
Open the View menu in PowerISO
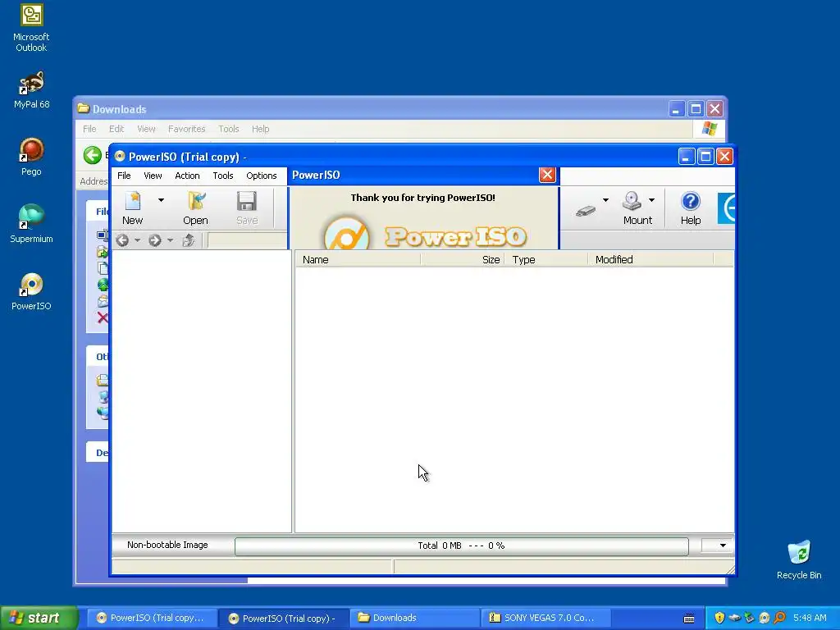153,176
